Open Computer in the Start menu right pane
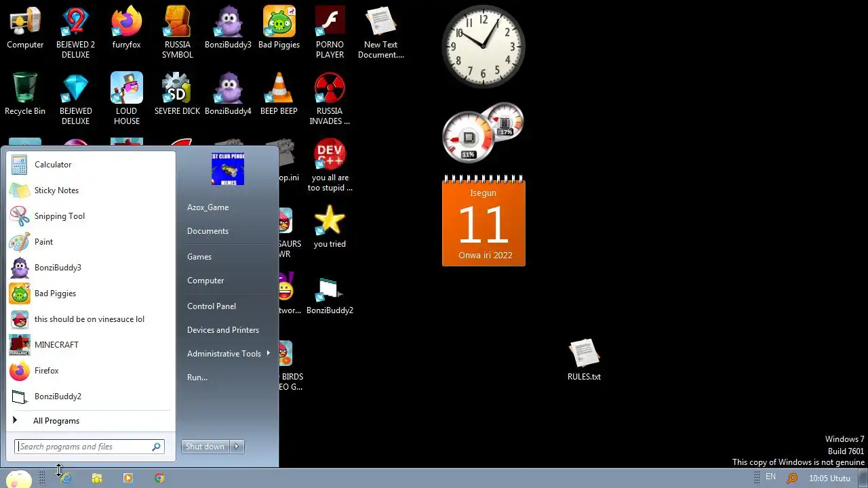This screenshot has height=488, width=868. coord(228,281)
